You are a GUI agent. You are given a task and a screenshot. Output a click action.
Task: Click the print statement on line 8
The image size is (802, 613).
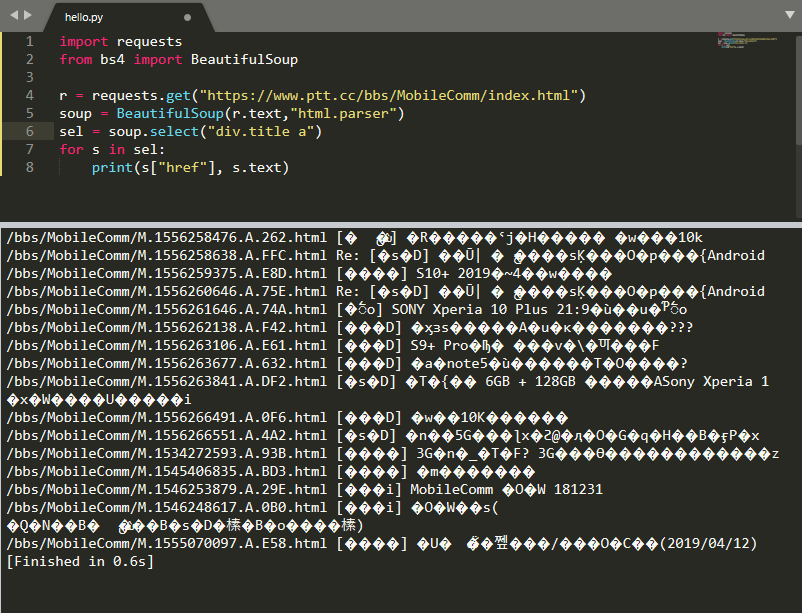pos(190,167)
